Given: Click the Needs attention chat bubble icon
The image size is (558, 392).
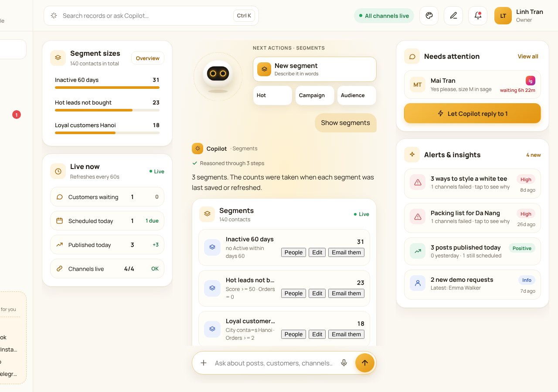Looking at the screenshot, I should point(412,56).
